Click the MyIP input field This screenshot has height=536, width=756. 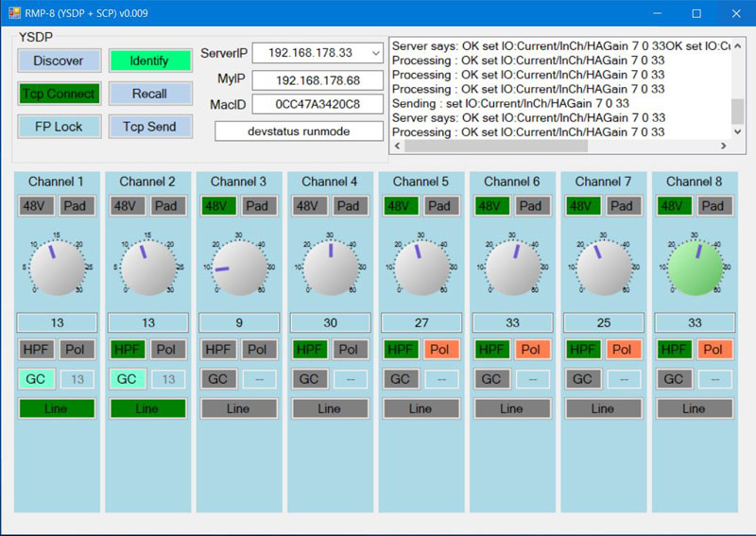coord(318,80)
